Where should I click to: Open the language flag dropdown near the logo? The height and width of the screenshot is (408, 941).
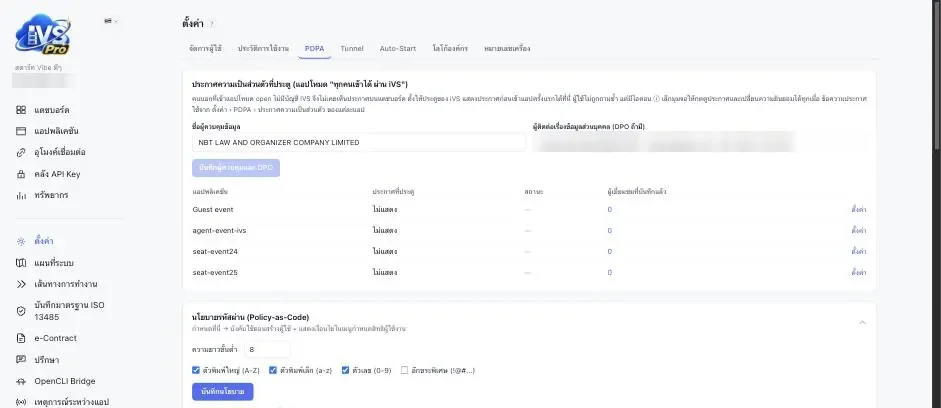110,20
